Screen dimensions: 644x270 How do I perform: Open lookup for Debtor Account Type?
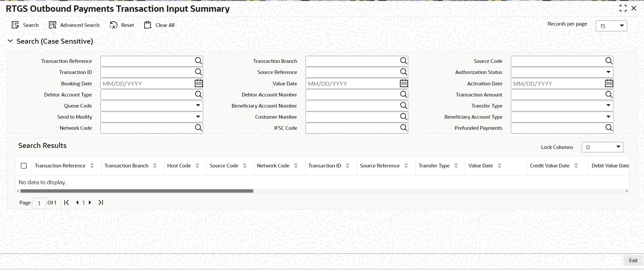click(198, 94)
